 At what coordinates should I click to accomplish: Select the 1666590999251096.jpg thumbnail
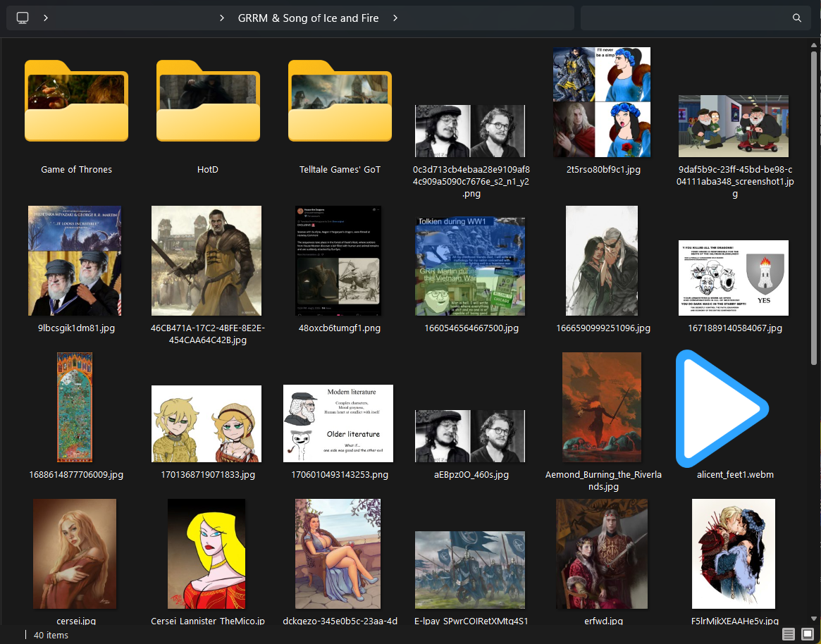(602, 261)
